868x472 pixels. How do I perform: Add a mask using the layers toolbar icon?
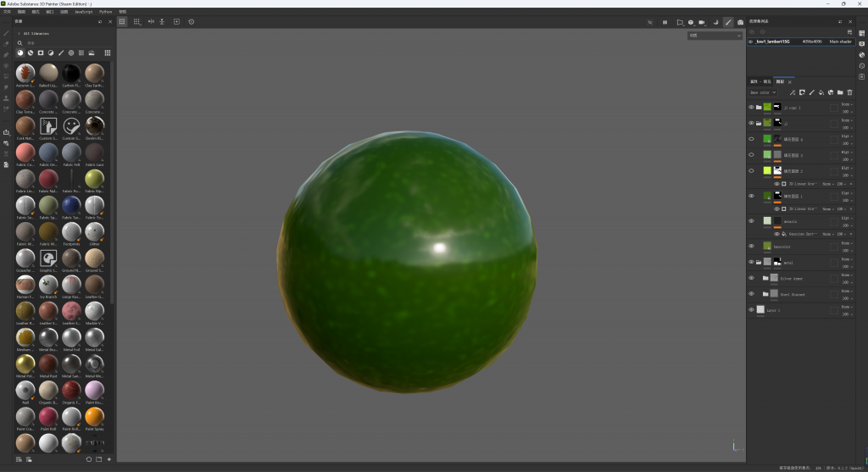tap(802, 92)
